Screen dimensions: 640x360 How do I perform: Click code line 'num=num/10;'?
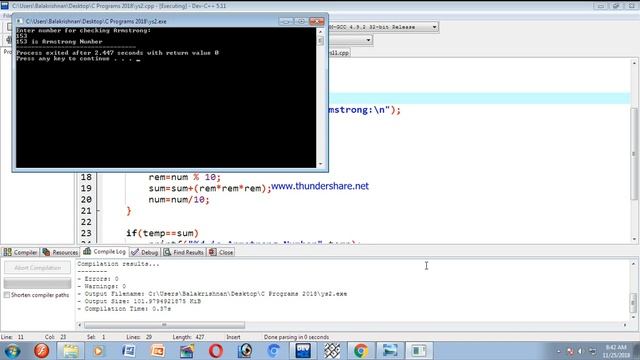(179, 200)
